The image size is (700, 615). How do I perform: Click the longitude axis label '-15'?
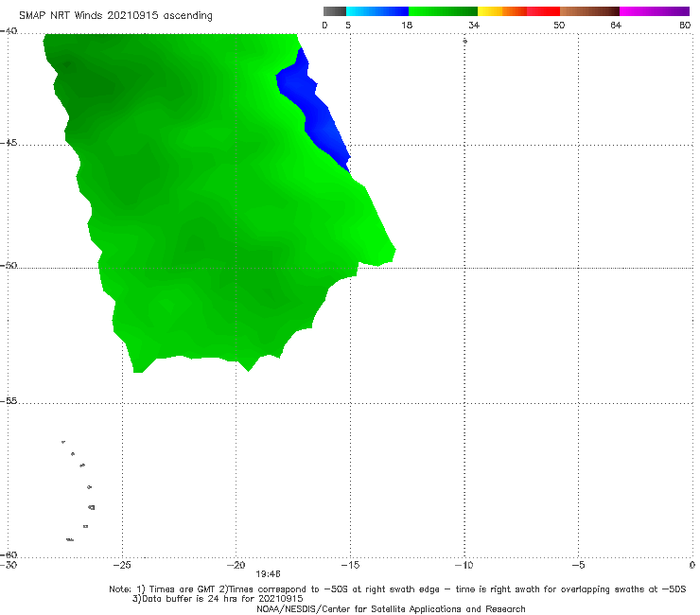350,565
